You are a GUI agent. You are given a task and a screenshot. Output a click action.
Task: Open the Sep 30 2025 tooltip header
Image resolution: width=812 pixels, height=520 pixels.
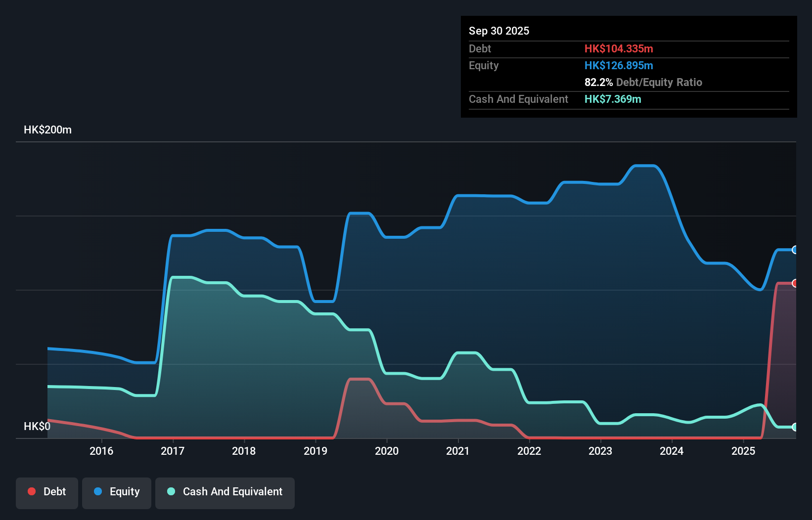499,31
